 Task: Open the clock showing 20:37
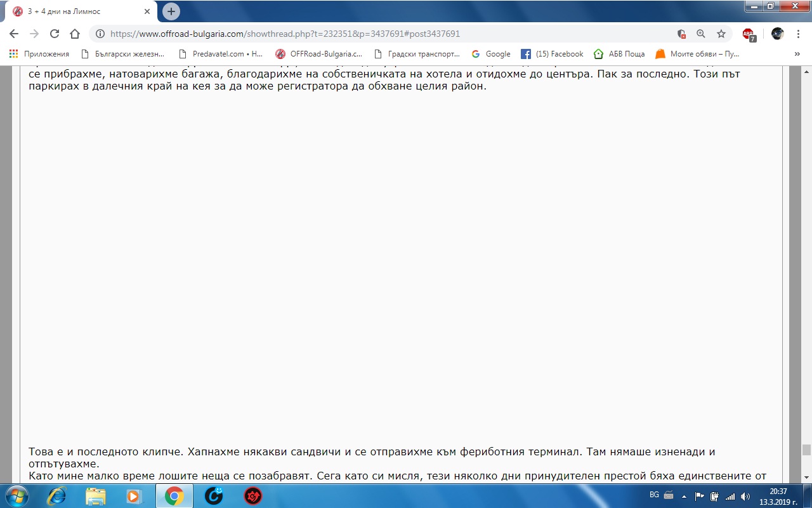tap(778, 496)
